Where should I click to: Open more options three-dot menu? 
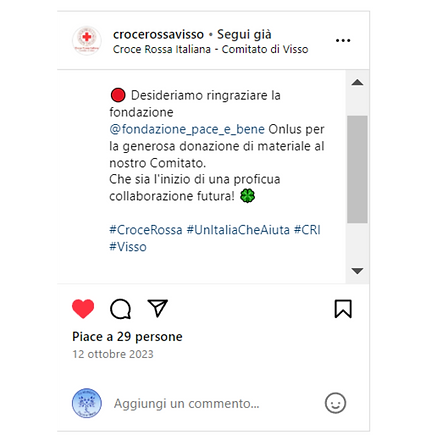click(343, 41)
